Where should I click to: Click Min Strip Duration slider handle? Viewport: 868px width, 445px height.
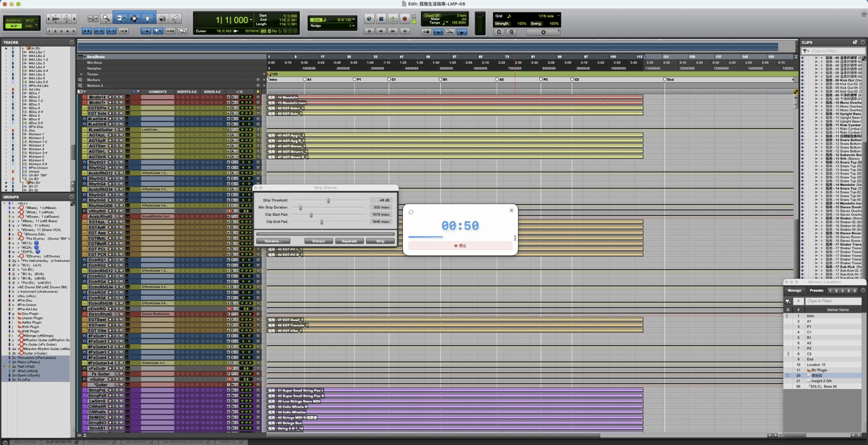(300, 208)
